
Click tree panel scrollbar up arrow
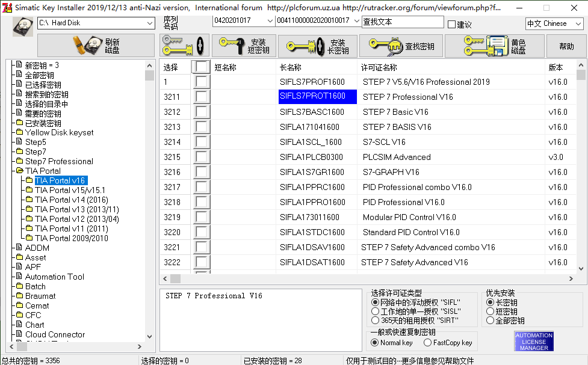(150, 65)
